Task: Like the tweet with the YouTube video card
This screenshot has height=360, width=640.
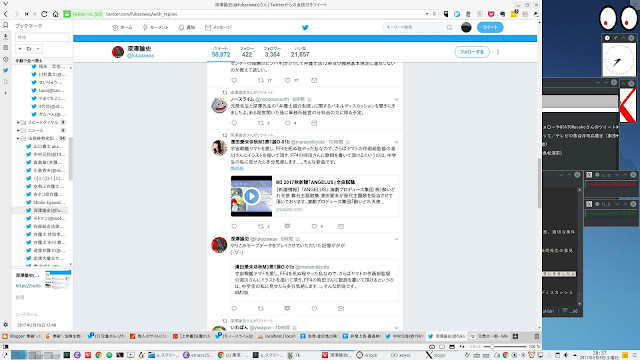Action: pyautogui.click(x=314, y=226)
